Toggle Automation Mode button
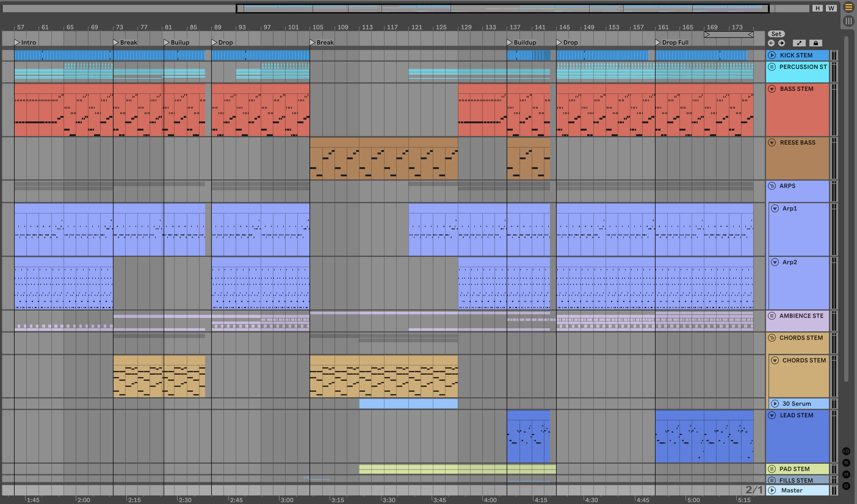The height and width of the screenshot is (504, 857). pyautogui.click(x=799, y=43)
